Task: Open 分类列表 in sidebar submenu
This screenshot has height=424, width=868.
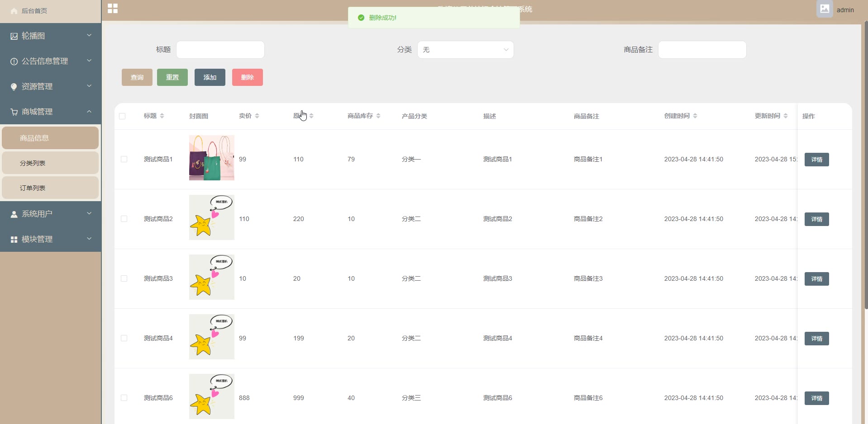Action: [50, 163]
